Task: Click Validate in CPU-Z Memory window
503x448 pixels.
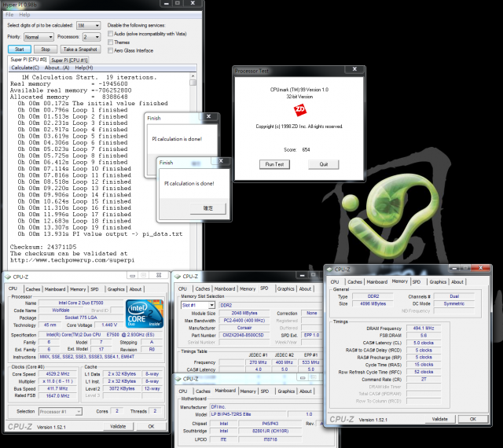Action: (439, 419)
